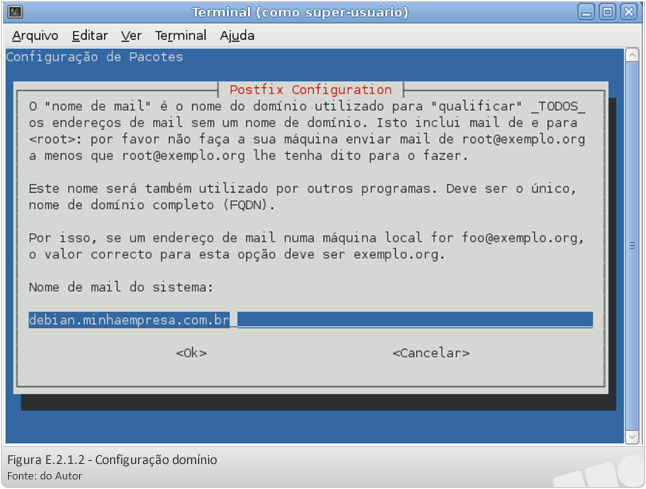Click the 'Nome de mail do sistema:' label
The image size is (646, 489).
coord(121,287)
